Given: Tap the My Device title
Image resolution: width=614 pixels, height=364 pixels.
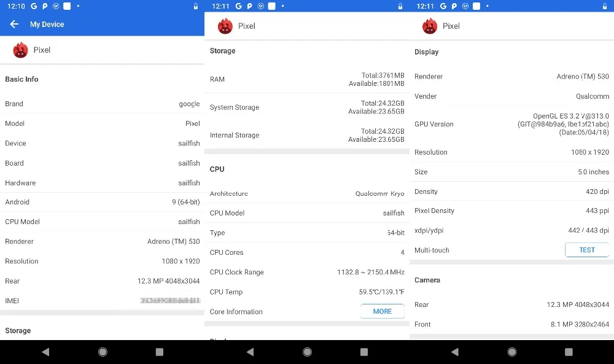Looking at the screenshot, I should point(47,25).
